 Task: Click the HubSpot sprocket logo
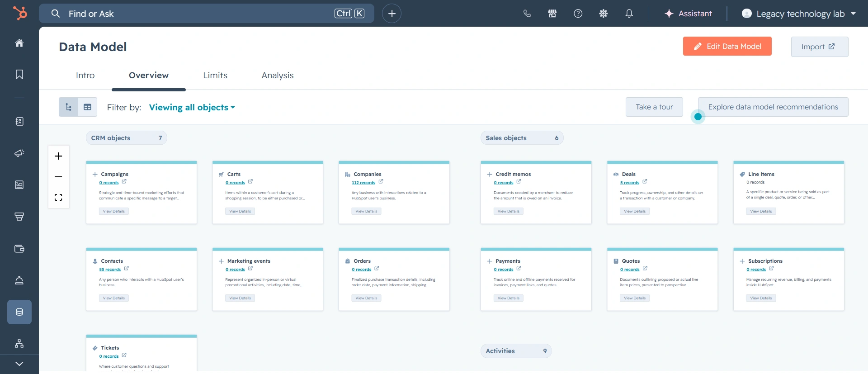19,13
